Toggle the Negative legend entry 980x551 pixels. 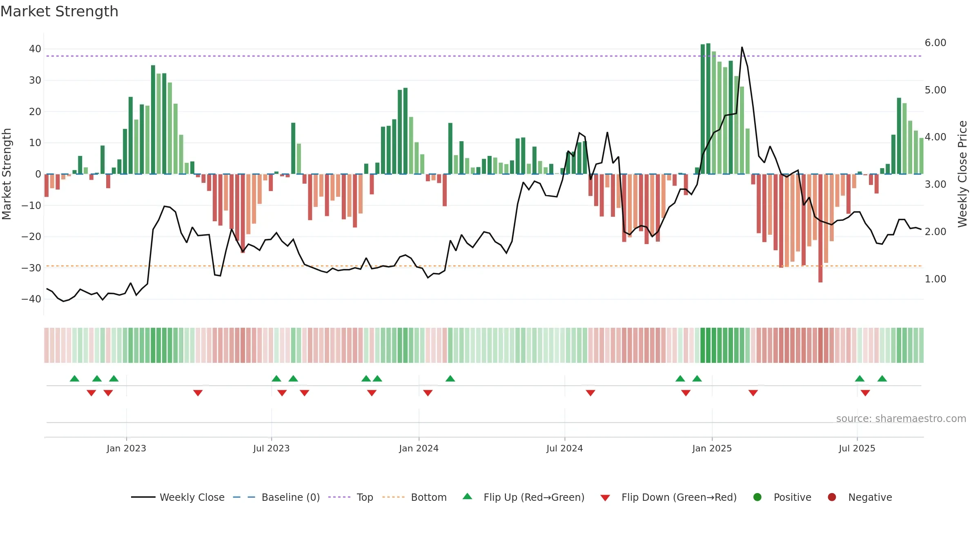point(860,497)
